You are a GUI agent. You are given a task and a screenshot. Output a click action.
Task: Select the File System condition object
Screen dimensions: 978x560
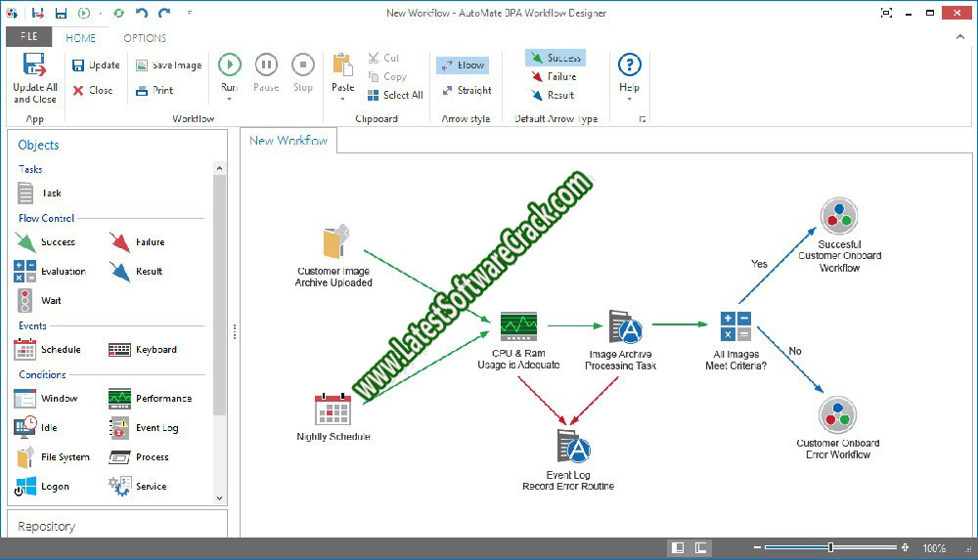point(53,457)
